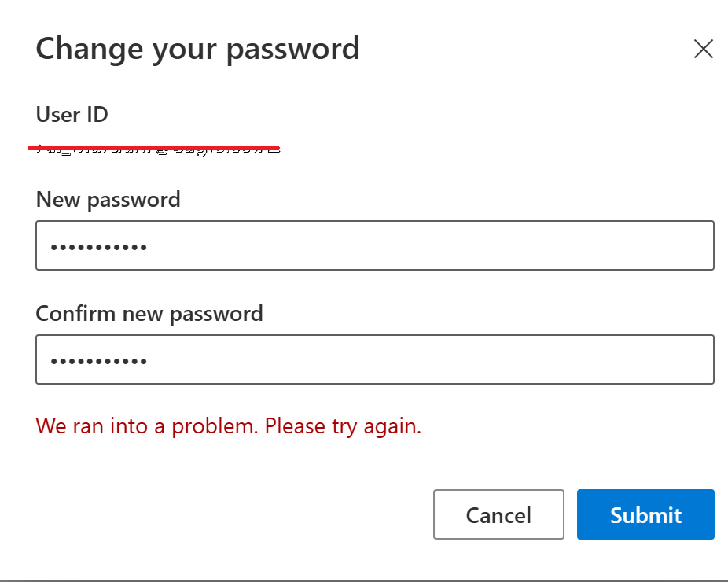Click the masked dots in Confirm field

coord(98,359)
